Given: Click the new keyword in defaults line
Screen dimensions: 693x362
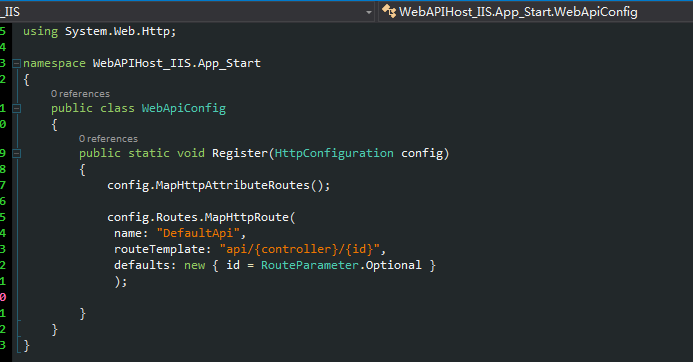Looking at the screenshot, I should (x=194, y=265).
